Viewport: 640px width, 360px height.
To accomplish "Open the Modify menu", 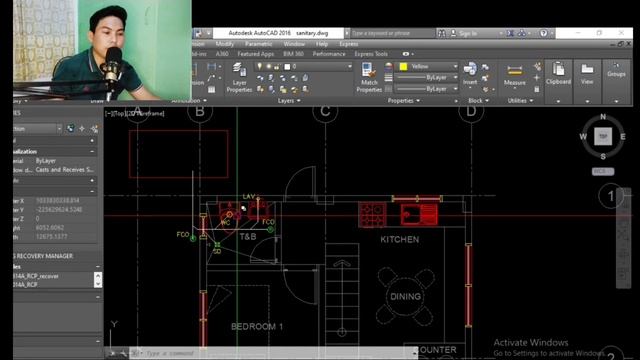I will click(224, 44).
